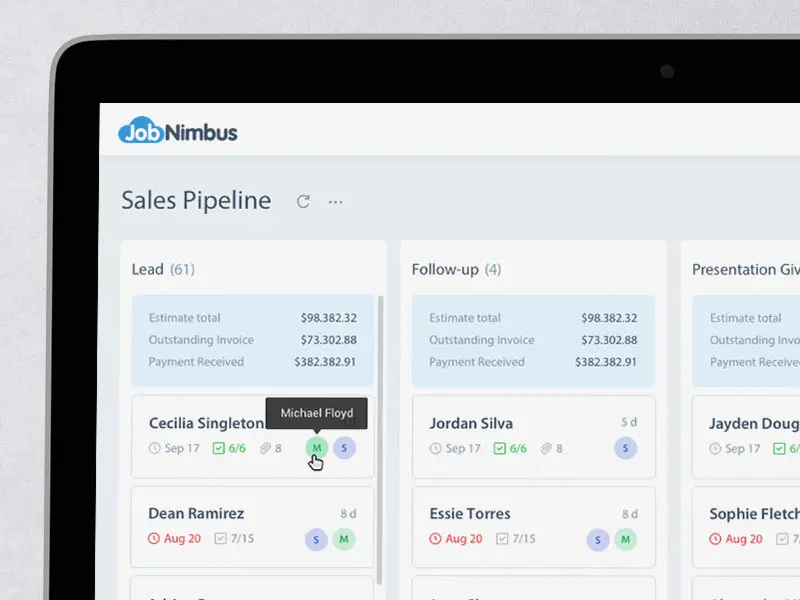Select the Follow-up column header
800x600 pixels.
tap(445, 269)
